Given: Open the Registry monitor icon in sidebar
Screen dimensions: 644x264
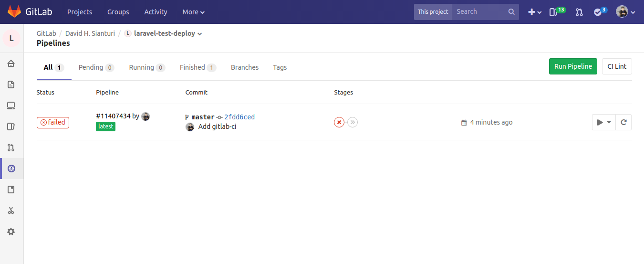Looking at the screenshot, I should [11, 106].
